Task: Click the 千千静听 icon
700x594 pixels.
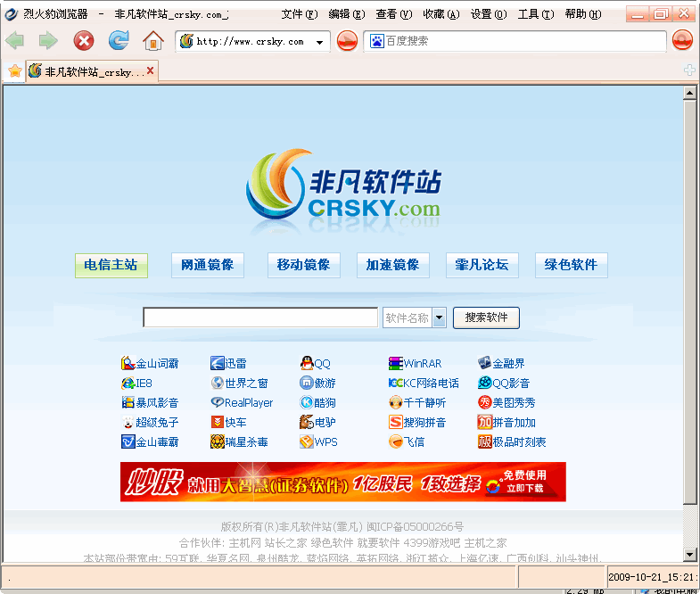Action: [x=396, y=402]
